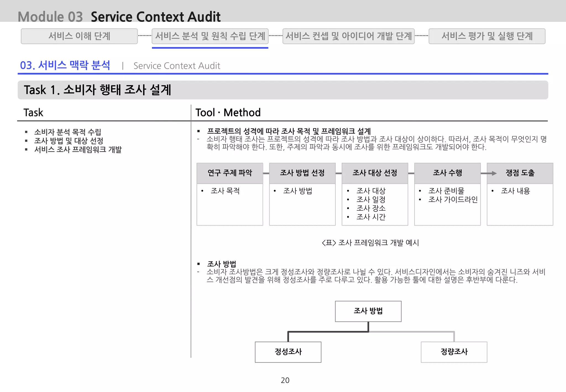
Task: Click 조사 방법 bullet under 조사 방법 선정
Action: click(298, 191)
